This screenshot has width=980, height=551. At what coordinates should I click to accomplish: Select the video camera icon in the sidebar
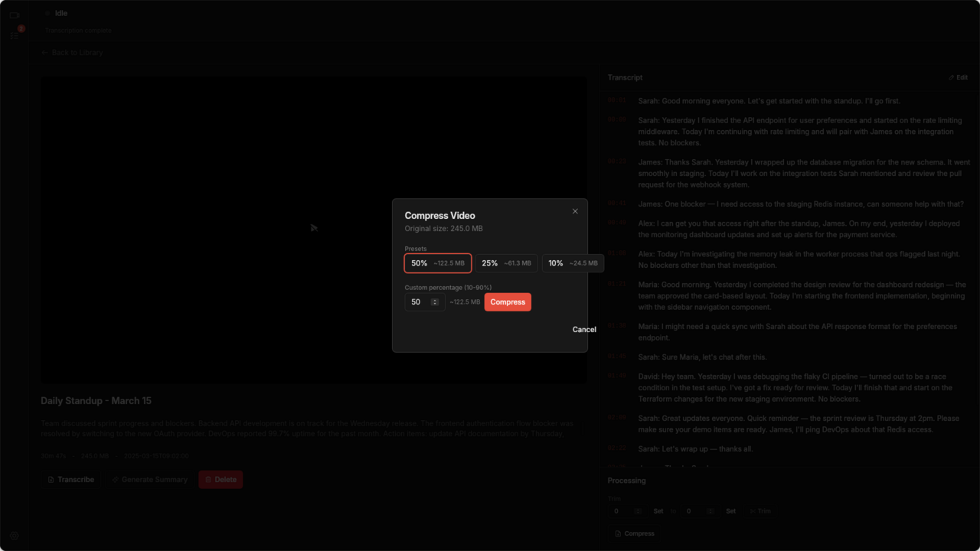coord(15,15)
